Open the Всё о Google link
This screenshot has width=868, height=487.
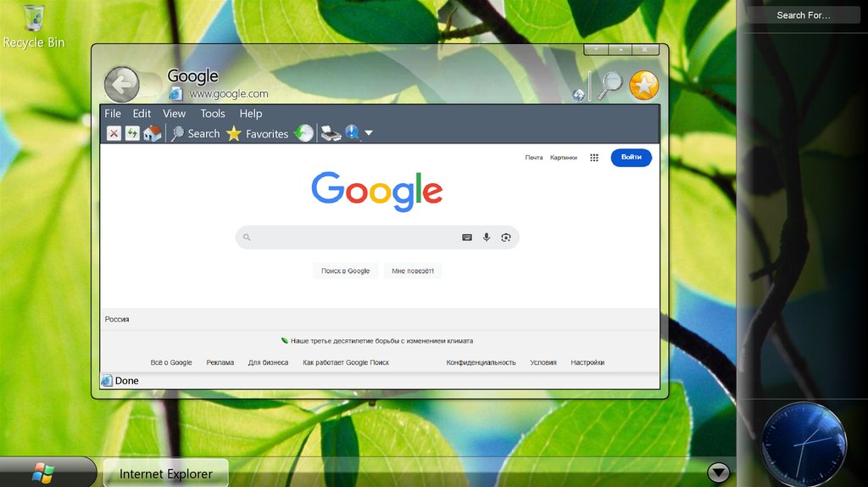pyautogui.click(x=171, y=362)
